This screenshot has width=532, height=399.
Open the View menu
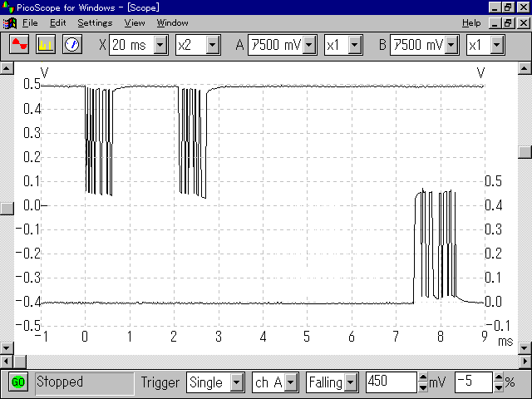pos(135,23)
